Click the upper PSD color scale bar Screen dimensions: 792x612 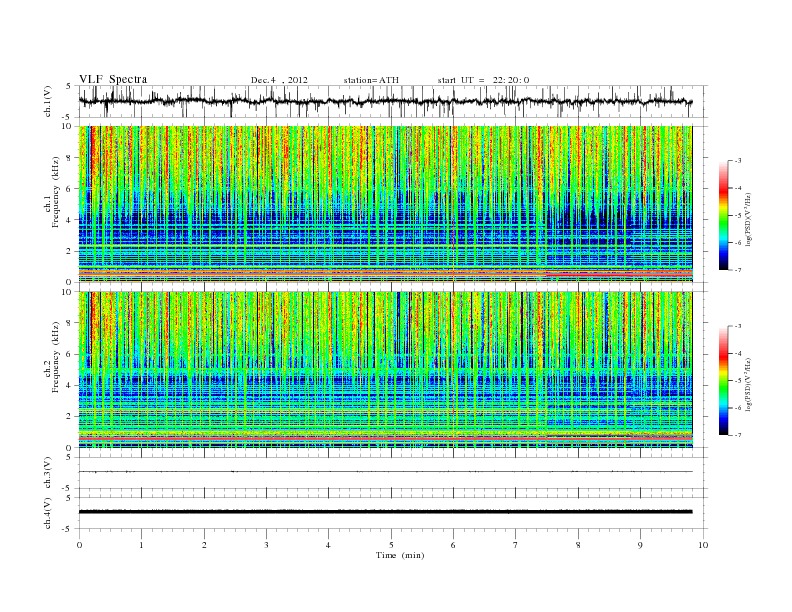723,215
